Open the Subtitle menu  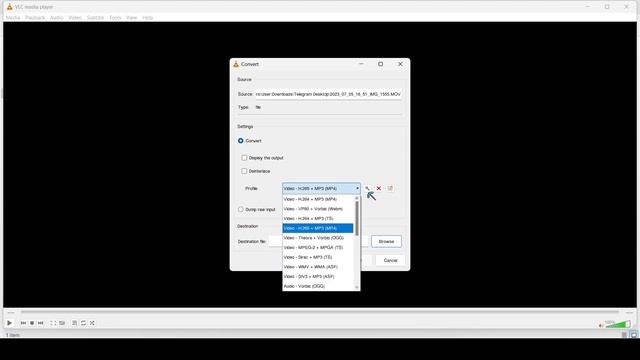pyautogui.click(x=95, y=18)
